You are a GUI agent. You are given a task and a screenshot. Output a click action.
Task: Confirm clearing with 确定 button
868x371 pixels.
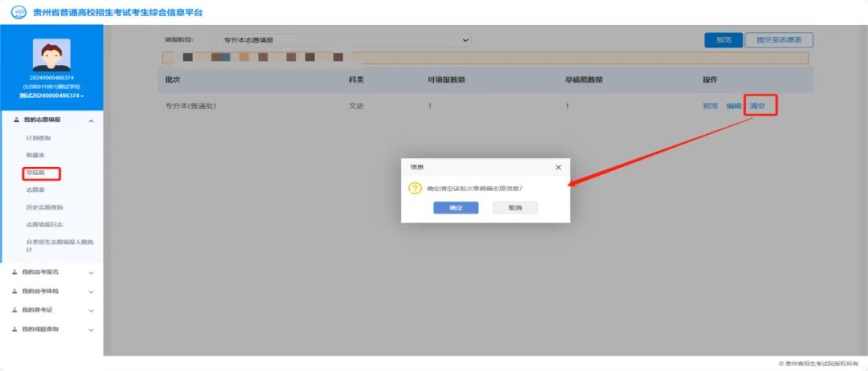(x=456, y=207)
